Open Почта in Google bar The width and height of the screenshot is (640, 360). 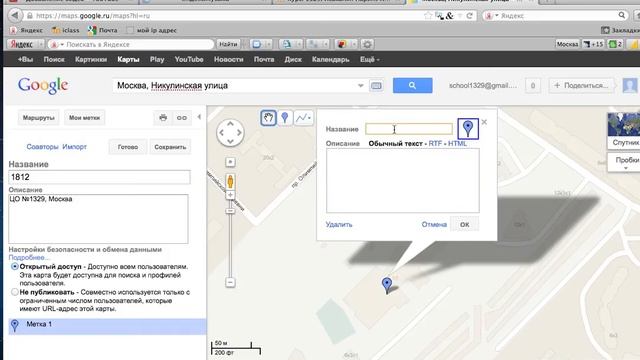pos(264,59)
